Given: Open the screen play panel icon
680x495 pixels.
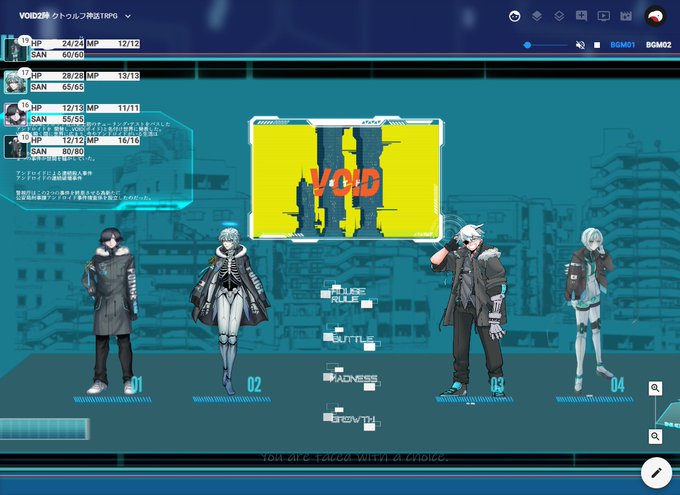Looking at the screenshot, I should 603,16.
